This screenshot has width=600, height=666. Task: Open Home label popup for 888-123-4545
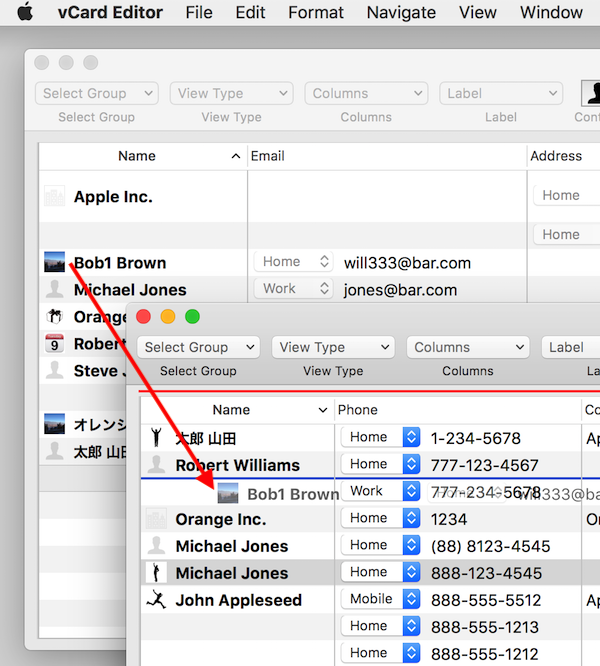click(381, 572)
